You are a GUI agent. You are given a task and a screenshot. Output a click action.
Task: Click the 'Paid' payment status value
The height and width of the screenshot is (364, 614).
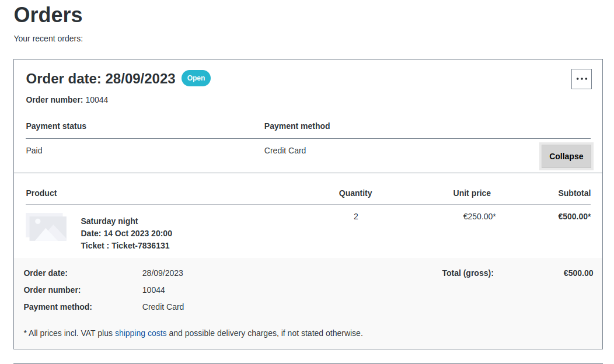click(x=34, y=150)
